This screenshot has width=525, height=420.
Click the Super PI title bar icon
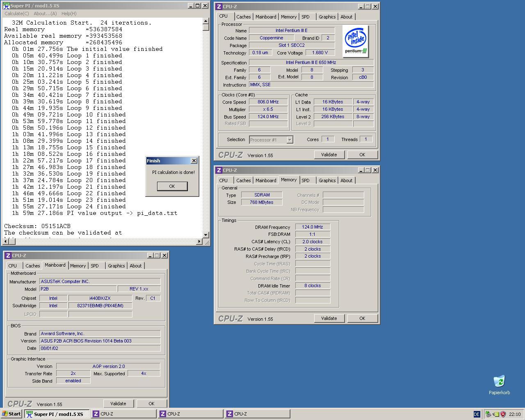pos(6,6)
